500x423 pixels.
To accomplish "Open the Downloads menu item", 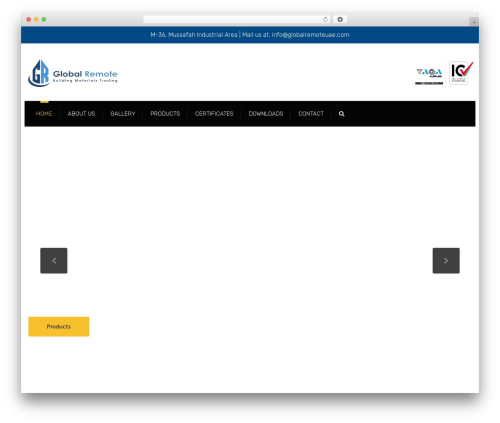I will click(x=266, y=114).
